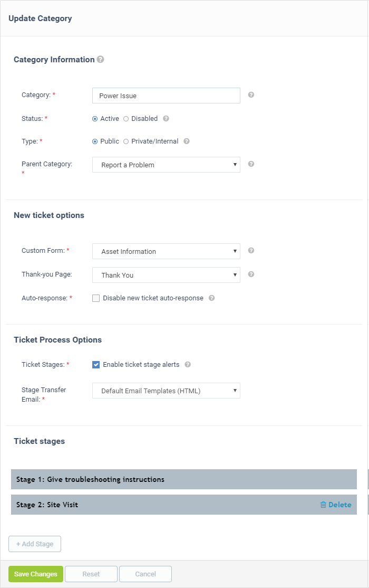Click into the Category name field
The image size is (369, 588).
point(167,96)
